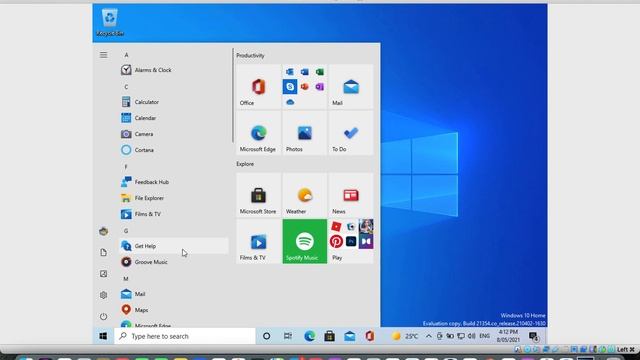This screenshot has width=640, height=360.
Task: Jump to letter A in the app list
Action: tap(126, 55)
